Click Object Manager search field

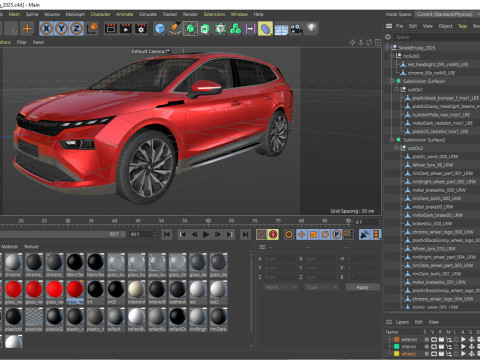click(437, 37)
